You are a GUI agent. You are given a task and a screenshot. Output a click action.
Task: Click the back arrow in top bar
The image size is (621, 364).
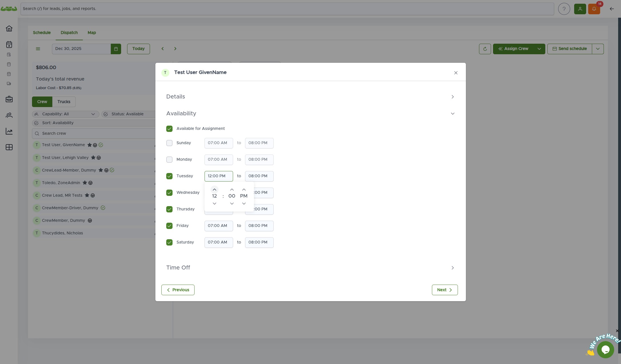click(x=612, y=9)
